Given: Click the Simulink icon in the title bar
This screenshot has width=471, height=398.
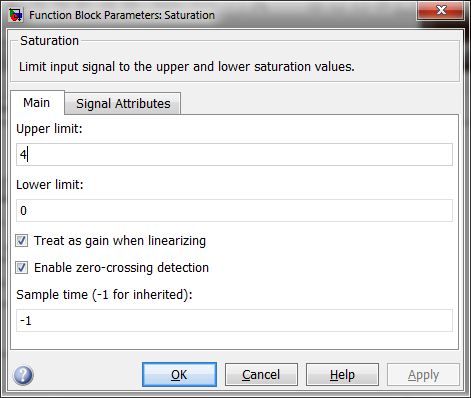Looking at the screenshot, I should pyautogui.click(x=15, y=15).
